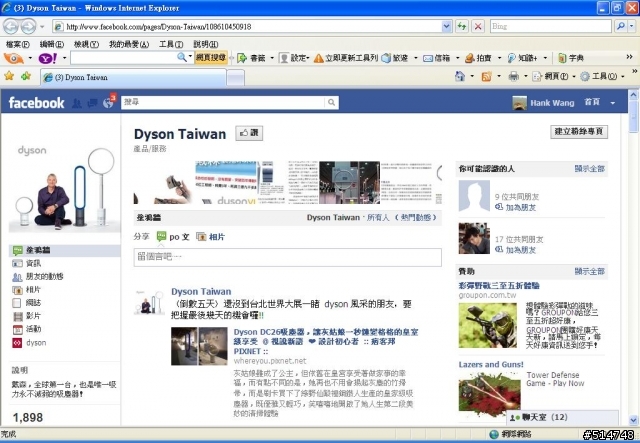
Task: Click the Yahoo toolbar magnifier search icon
Action: (x=182, y=58)
